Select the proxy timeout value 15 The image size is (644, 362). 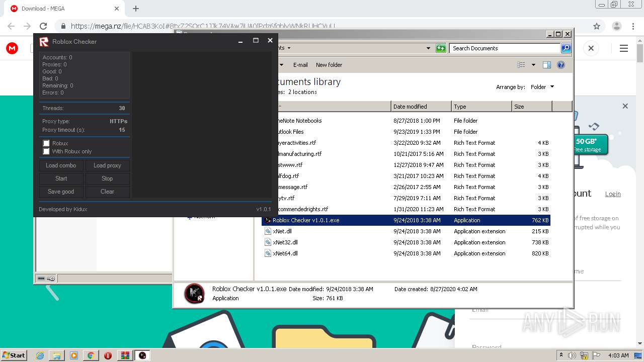pyautogui.click(x=122, y=130)
